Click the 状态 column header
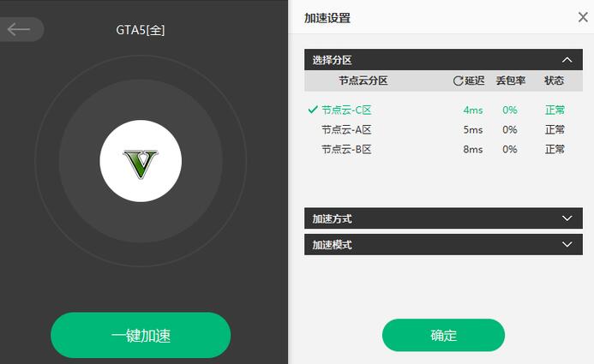 pyautogui.click(x=555, y=81)
